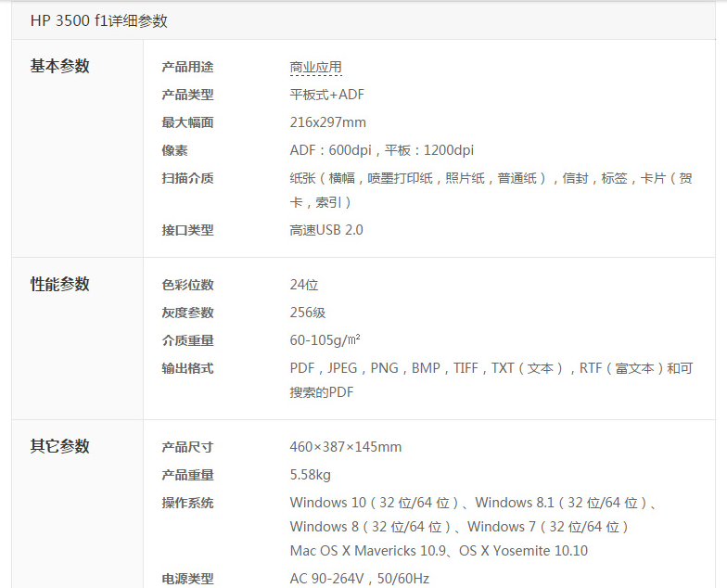Click the 24位 value
727x588 pixels.
[304, 285]
